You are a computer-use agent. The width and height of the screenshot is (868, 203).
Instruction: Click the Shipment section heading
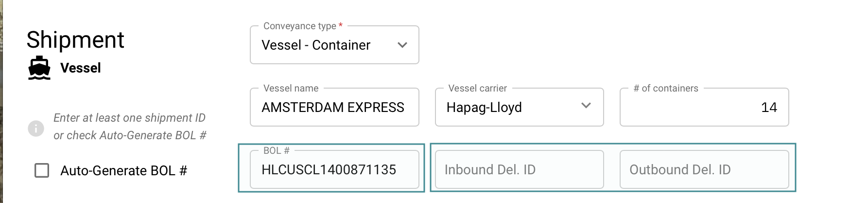pos(75,40)
